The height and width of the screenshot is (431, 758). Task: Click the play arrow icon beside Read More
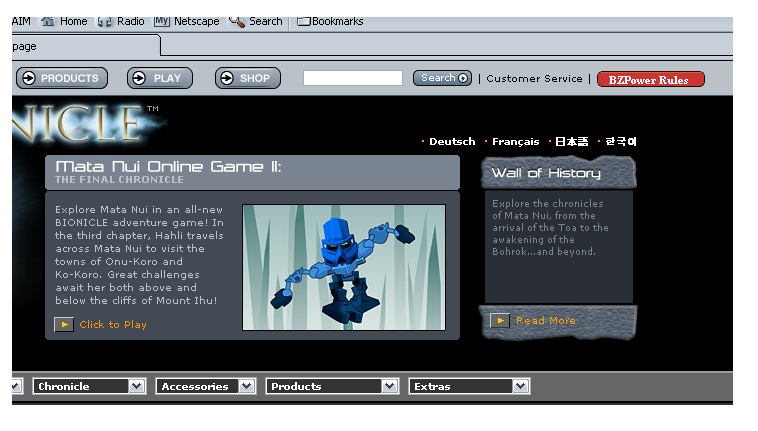pos(500,320)
